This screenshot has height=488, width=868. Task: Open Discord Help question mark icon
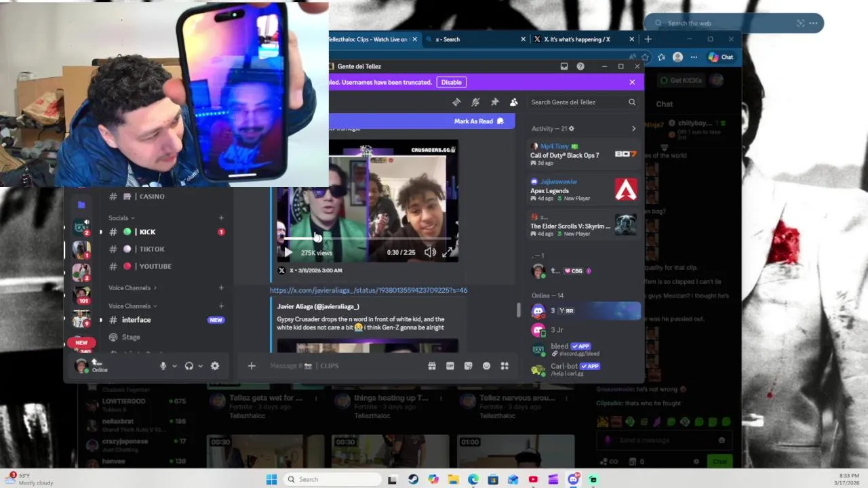(580, 66)
